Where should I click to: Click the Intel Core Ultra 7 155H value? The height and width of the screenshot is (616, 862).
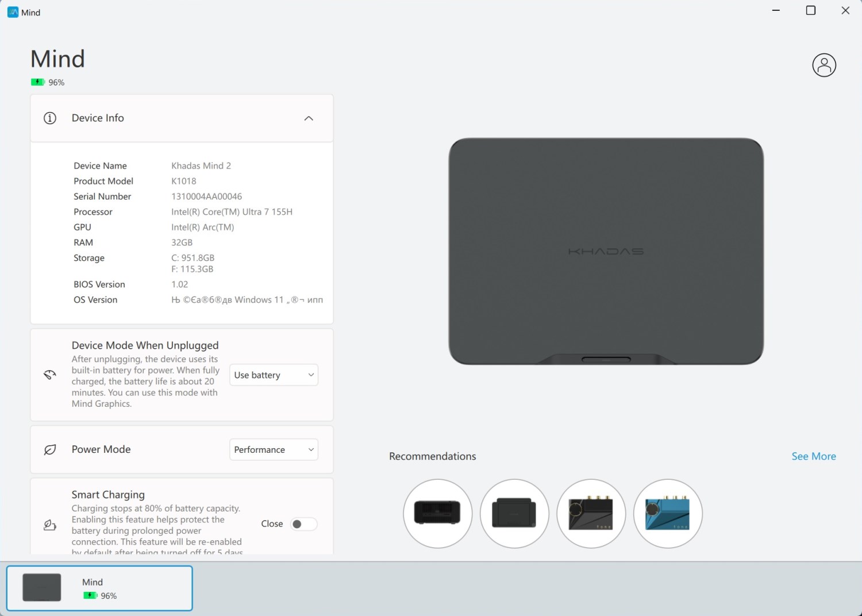click(232, 212)
